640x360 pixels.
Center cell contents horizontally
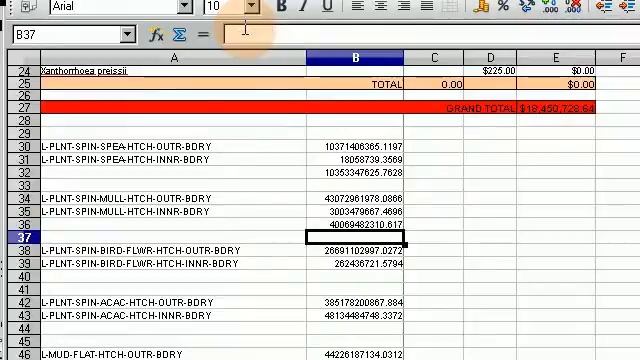point(381,6)
